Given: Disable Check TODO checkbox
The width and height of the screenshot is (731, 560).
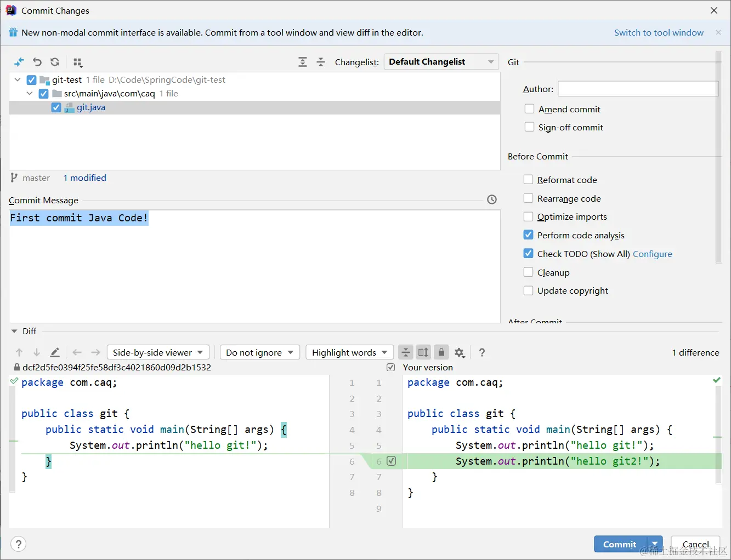Looking at the screenshot, I should click(x=528, y=254).
